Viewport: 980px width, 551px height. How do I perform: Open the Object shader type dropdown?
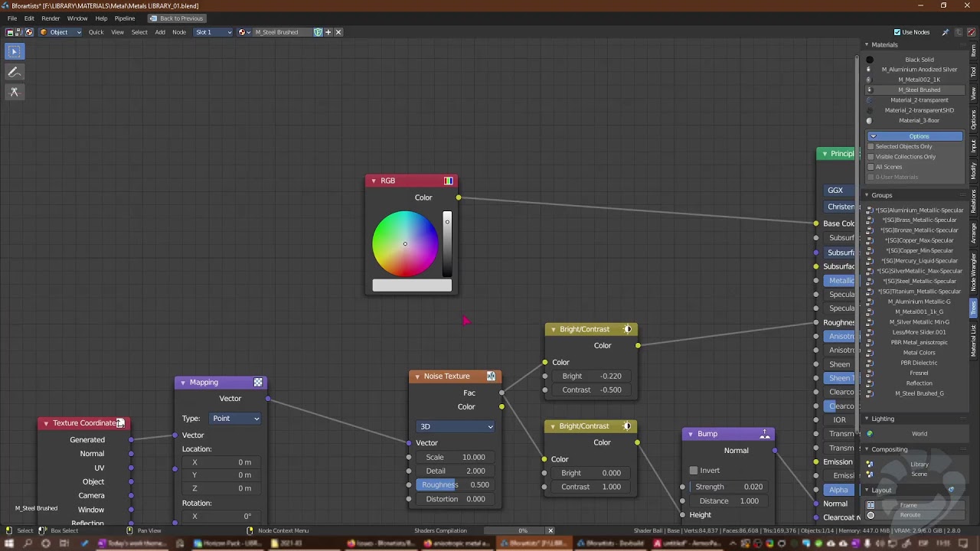coord(60,32)
